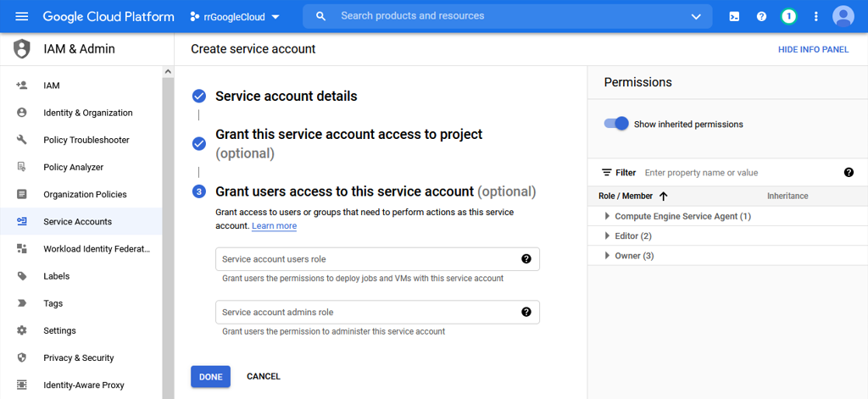Screen dimensions: 868x399
Task: Click the Role / Member column header
Action: click(626, 196)
